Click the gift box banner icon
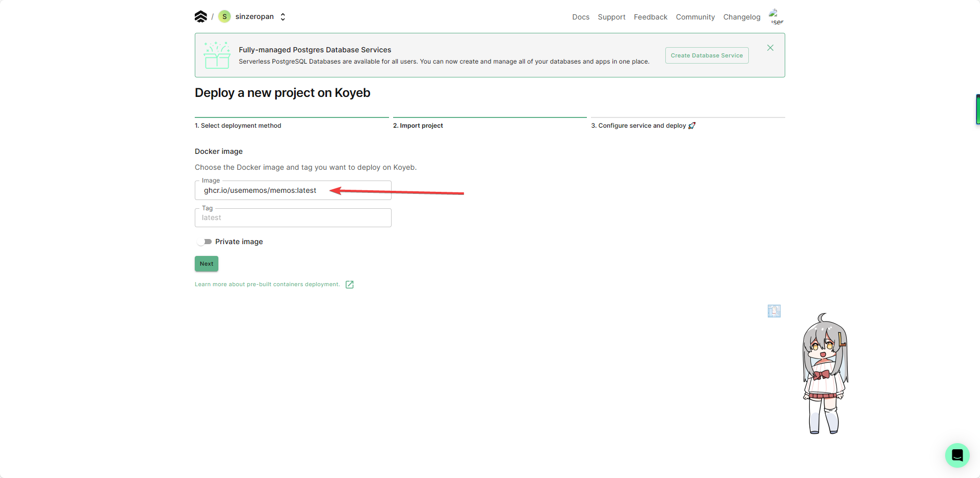 [x=217, y=55]
